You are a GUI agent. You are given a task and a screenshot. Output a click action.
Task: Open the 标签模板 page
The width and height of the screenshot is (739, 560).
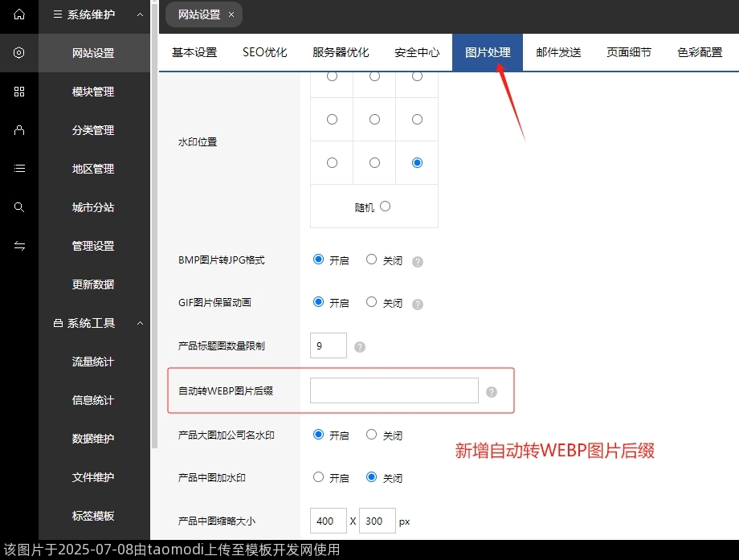click(92, 516)
